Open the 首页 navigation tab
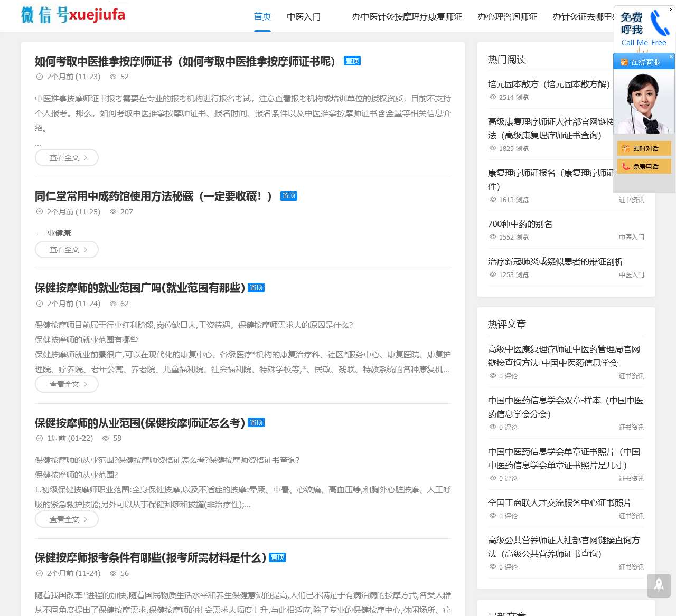Screen dimensions: 676x616 [x=262, y=16]
